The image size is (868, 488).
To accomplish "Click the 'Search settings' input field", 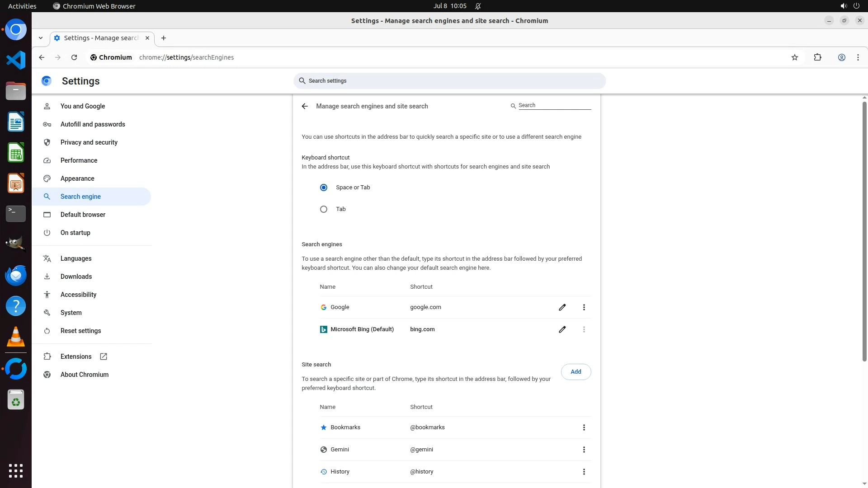I will tap(449, 81).
